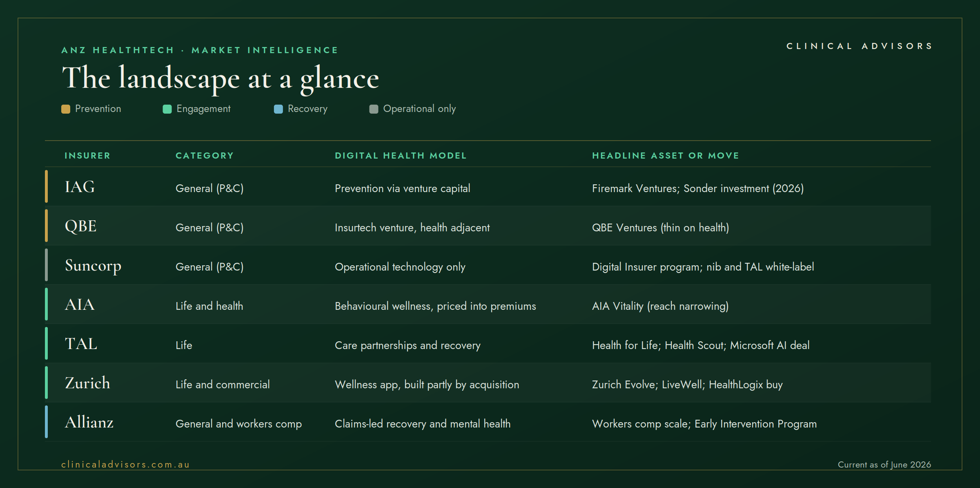Click the AIA Vitality headline cell
980x488 pixels.
[660, 306]
